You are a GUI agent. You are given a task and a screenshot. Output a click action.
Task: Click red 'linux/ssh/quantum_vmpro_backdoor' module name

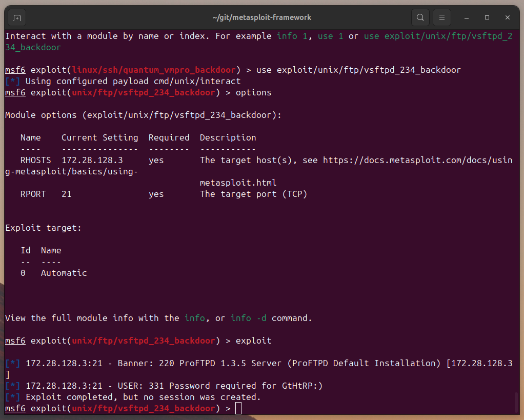coord(154,70)
